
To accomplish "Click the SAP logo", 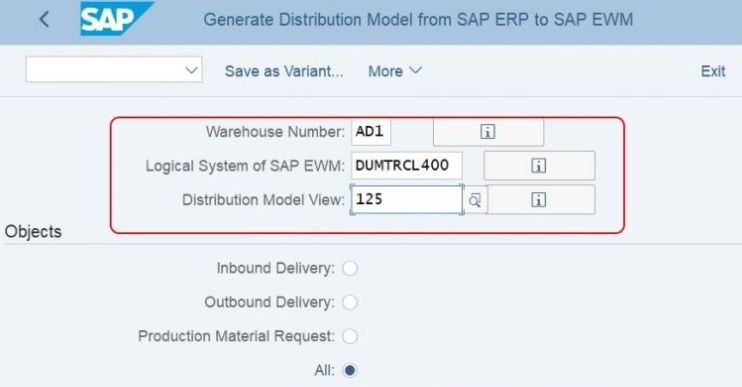I will click(116, 18).
